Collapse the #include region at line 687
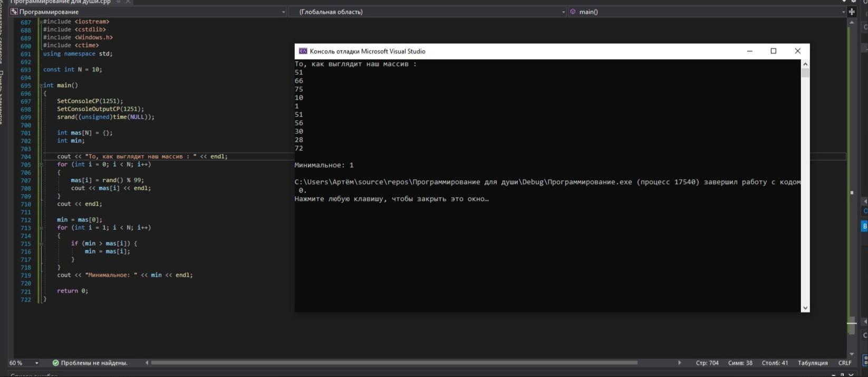The width and height of the screenshot is (868, 377). [41, 22]
